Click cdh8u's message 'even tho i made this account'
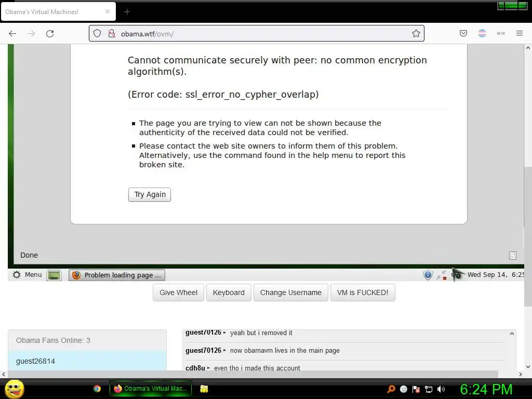This screenshot has height=399, width=532. (257, 368)
